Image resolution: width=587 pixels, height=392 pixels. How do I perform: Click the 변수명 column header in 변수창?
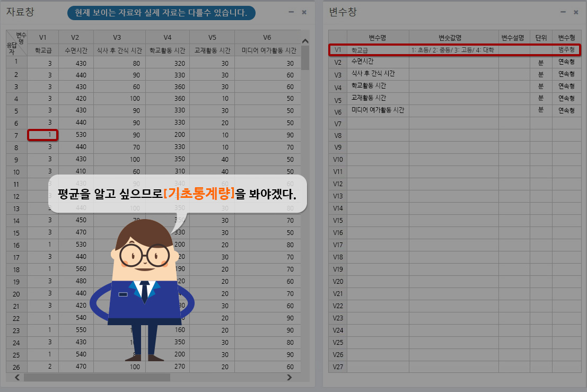point(378,38)
